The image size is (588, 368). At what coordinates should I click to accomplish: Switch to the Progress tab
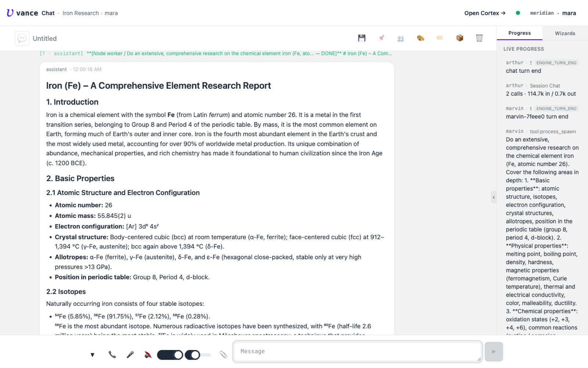[519, 33]
